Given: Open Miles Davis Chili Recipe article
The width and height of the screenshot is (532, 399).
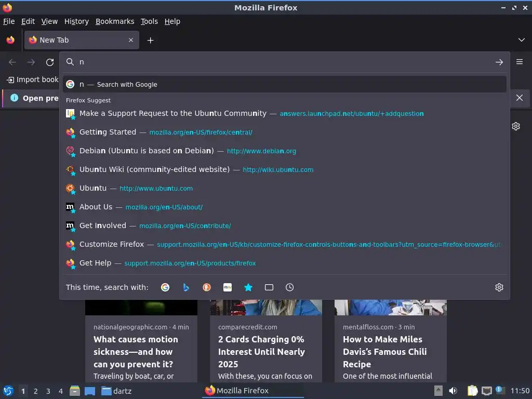Looking at the screenshot, I should [385, 352].
